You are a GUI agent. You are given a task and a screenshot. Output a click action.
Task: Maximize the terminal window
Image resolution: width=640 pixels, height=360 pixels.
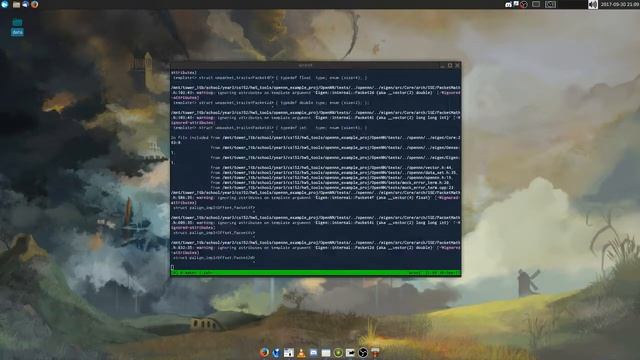coord(450,65)
